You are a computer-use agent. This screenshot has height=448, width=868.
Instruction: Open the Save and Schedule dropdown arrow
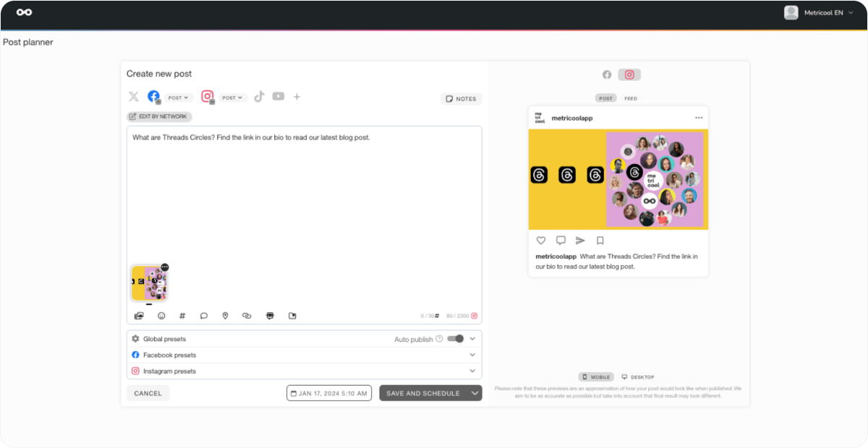[x=475, y=393]
